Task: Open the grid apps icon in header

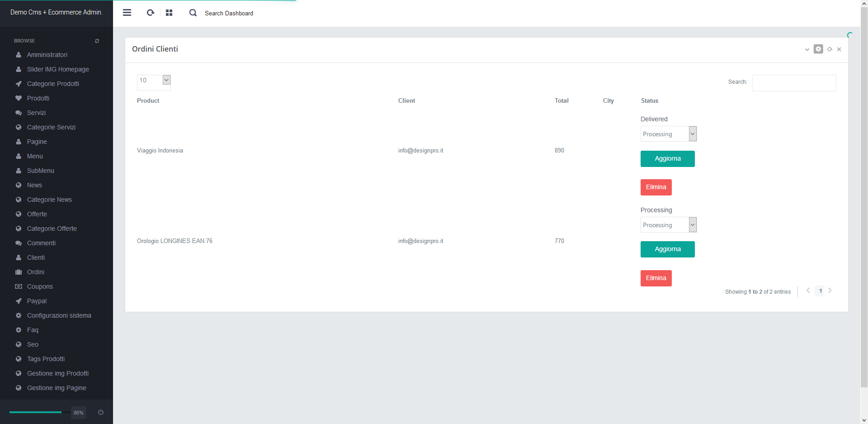Action: 169,13
